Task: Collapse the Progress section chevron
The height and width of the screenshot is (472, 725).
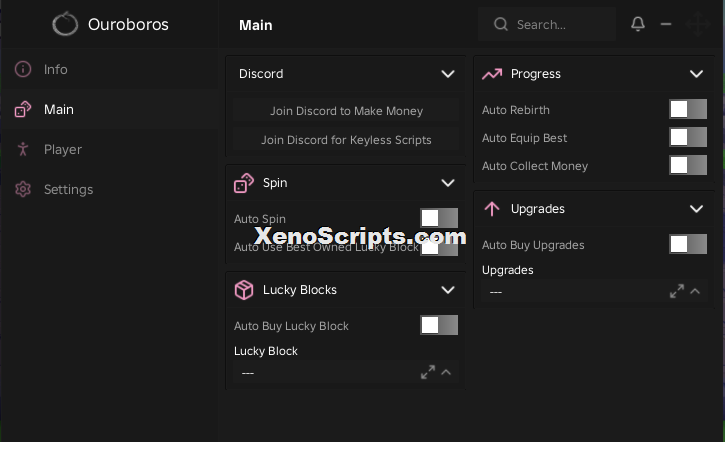Action: [696, 74]
